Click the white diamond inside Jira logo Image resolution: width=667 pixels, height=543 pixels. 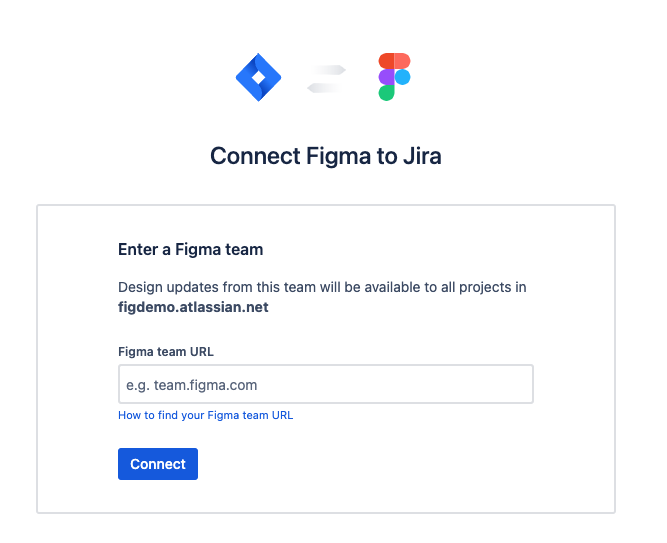(258, 77)
